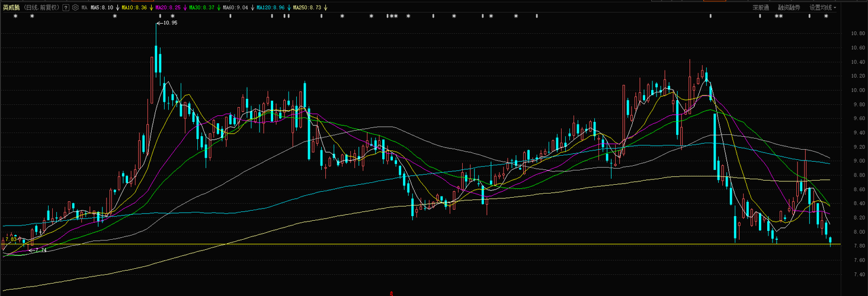The height and width of the screenshot is (296, 868).
Task: Open the 融资融券 link
Action: click(x=789, y=8)
